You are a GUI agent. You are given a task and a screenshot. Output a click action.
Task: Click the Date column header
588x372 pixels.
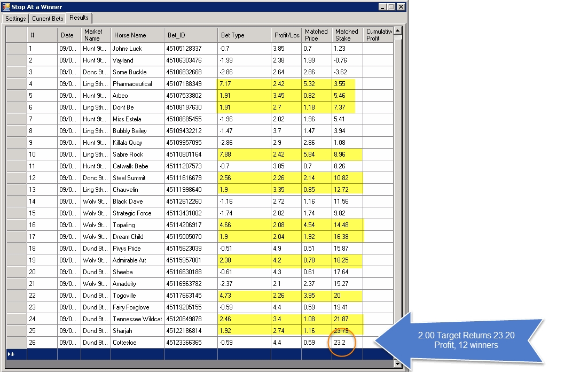click(68, 35)
